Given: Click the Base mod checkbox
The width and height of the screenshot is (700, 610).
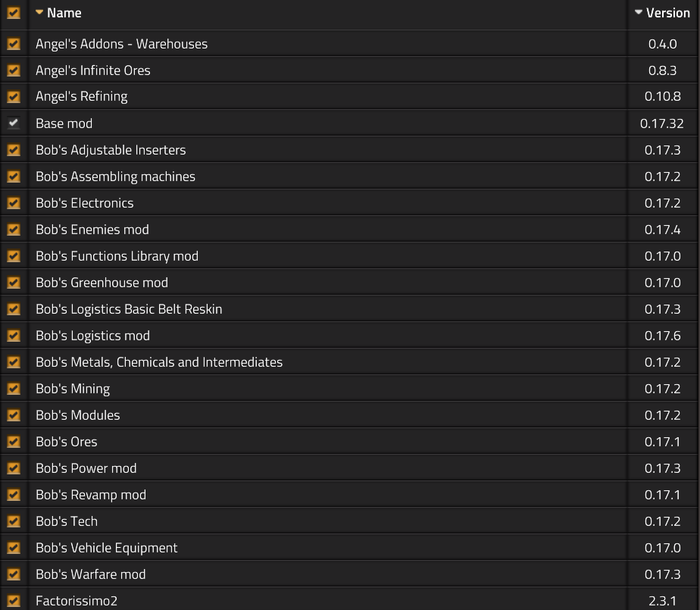Looking at the screenshot, I should tap(14, 124).
